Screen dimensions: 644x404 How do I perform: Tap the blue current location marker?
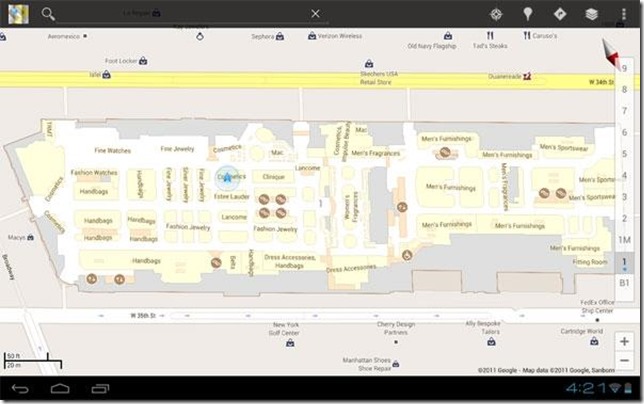(x=227, y=178)
